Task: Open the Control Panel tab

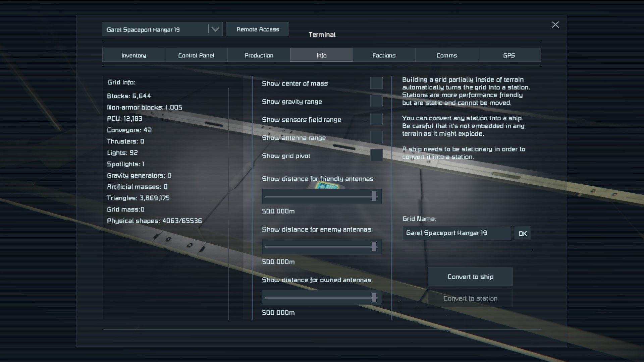Action: pyautogui.click(x=196, y=55)
